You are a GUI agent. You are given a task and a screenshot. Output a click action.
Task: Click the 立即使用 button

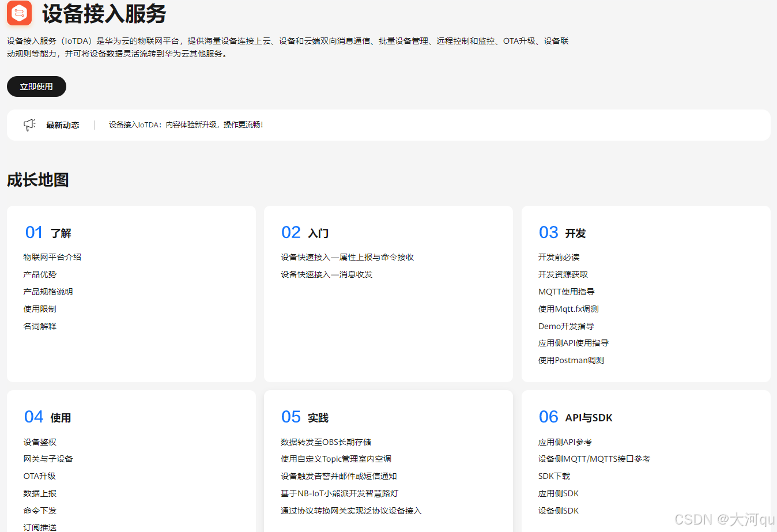coord(36,86)
